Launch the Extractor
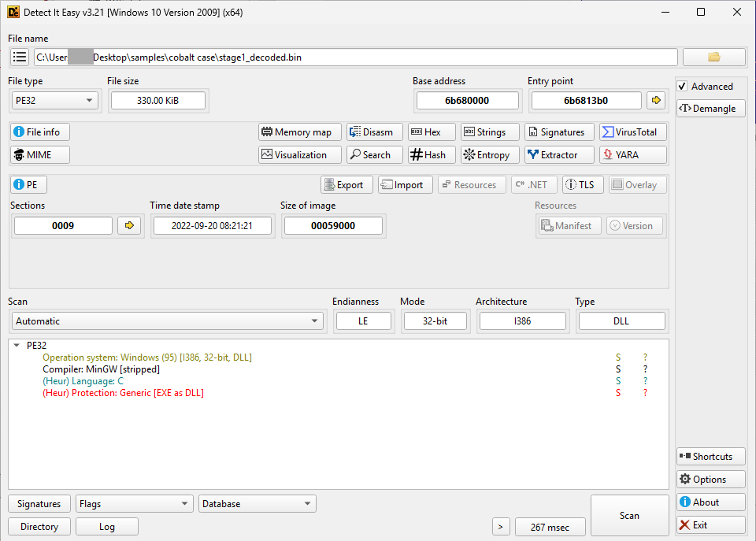 tap(559, 155)
